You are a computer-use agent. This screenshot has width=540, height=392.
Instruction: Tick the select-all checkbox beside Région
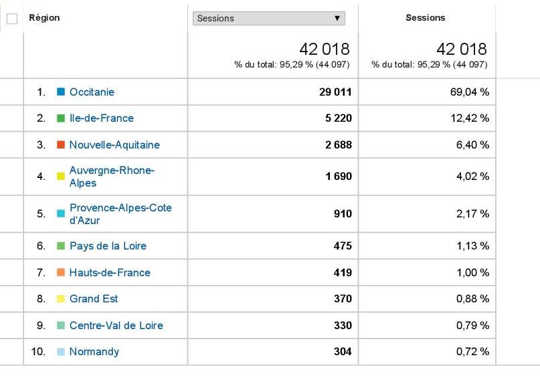point(11,19)
